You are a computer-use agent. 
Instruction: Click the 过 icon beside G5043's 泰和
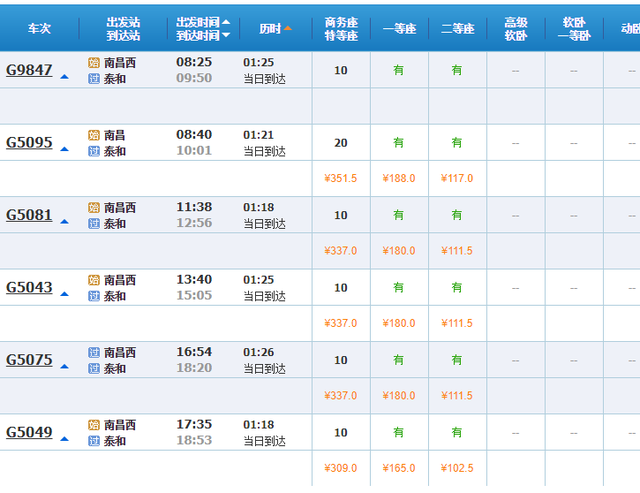pos(94,296)
